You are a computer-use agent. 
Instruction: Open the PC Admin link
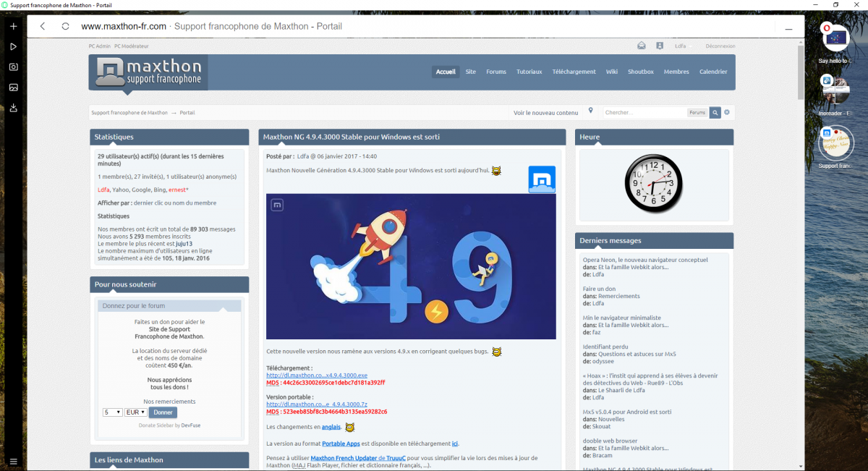[100, 46]
